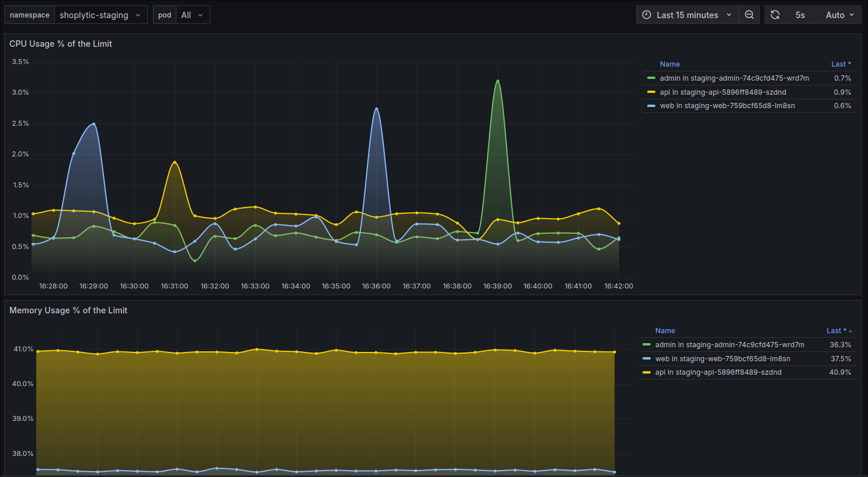Click blue web color swatch in Memory legend
The width and height of the screenshot is (868, 477).
(647, 359)
